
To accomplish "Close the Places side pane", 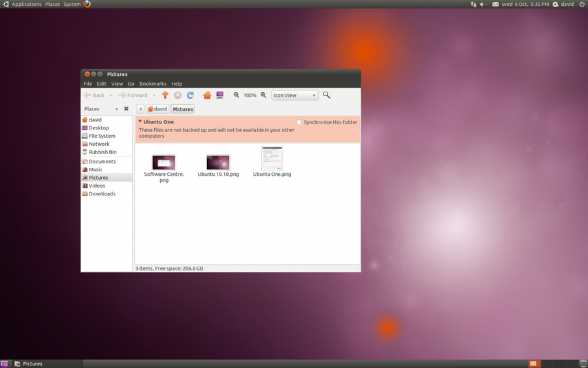I will (x=126, y=109).
